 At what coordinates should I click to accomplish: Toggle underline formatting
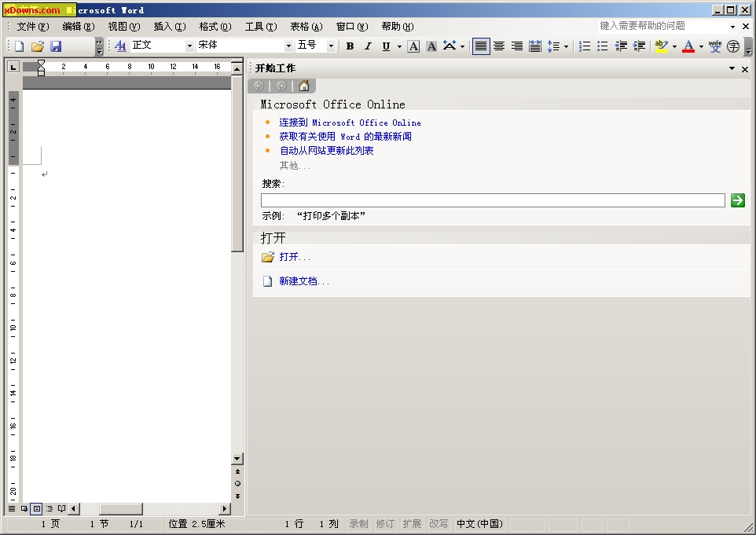pyautogui.click(x=386, y=46)
